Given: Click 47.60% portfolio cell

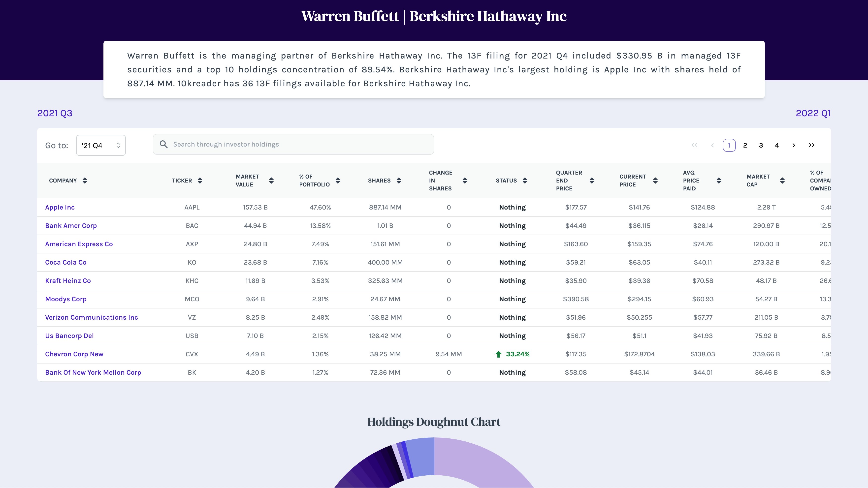Looking at the screenshot, I should [x=320, y=208].
